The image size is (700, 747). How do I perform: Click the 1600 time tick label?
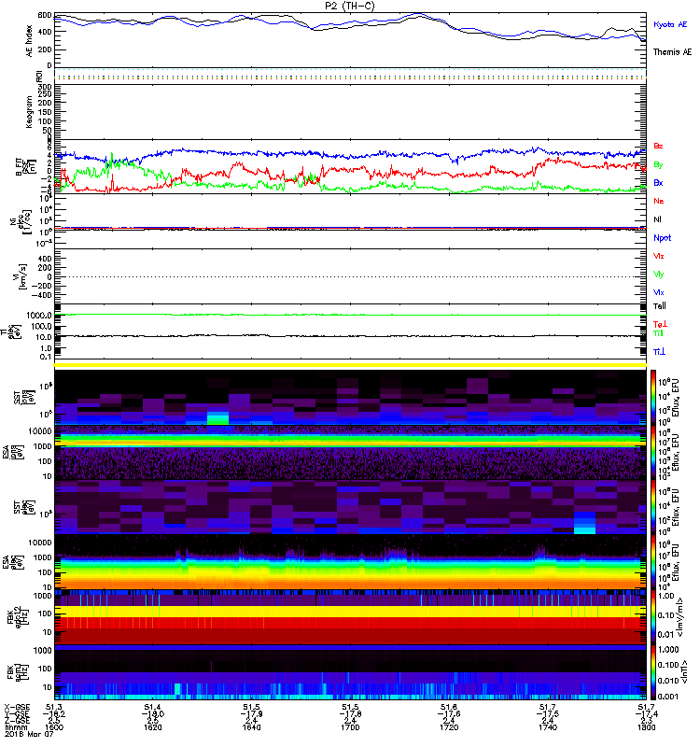[54, 727]
